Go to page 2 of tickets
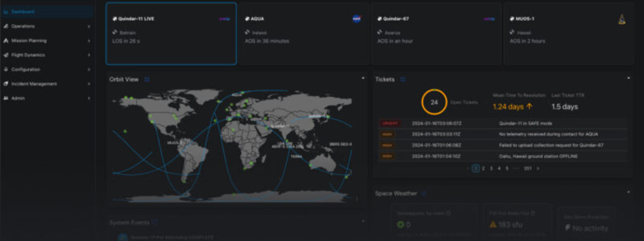Image resolution: width=644 pixels, height=241 pixels. [483, 168]
